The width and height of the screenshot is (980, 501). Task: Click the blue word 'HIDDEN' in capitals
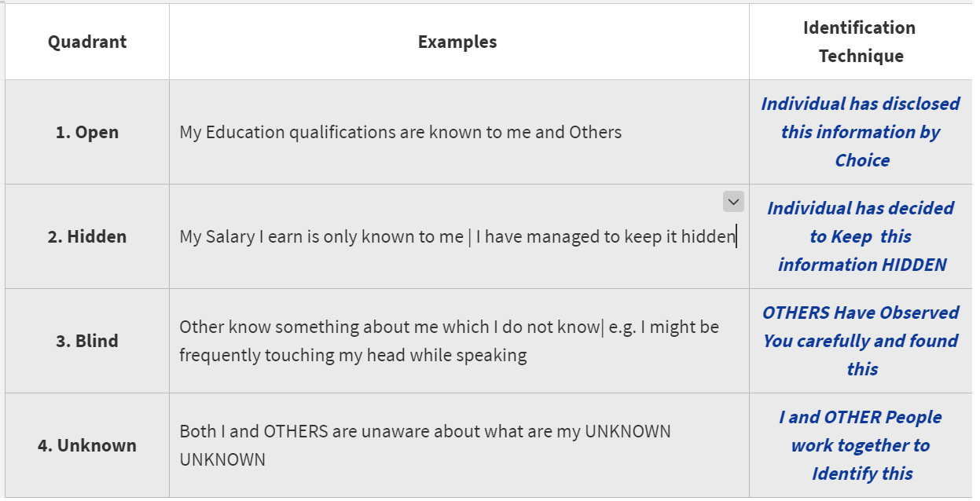pyautogui.click(x=914, y=265)
